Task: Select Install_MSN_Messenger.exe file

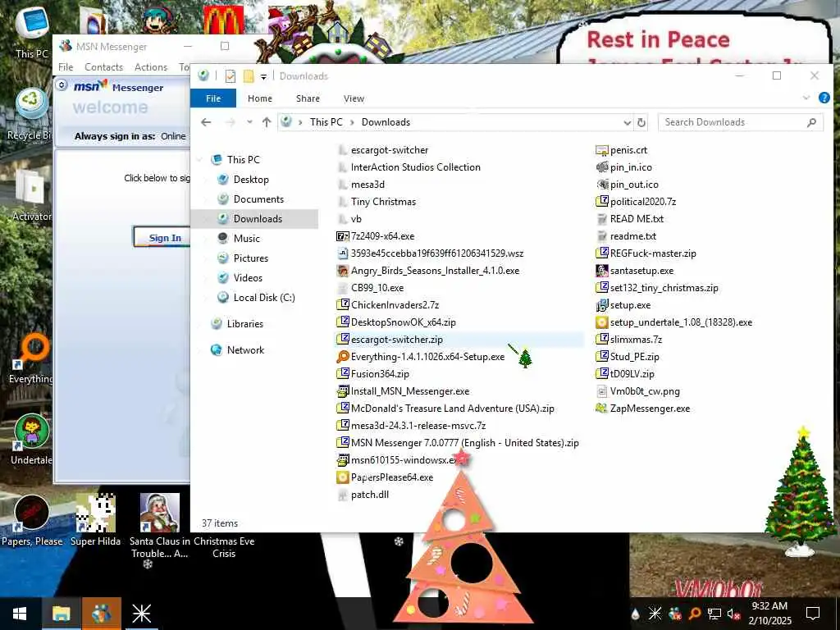Action: (x=403, y=391)
